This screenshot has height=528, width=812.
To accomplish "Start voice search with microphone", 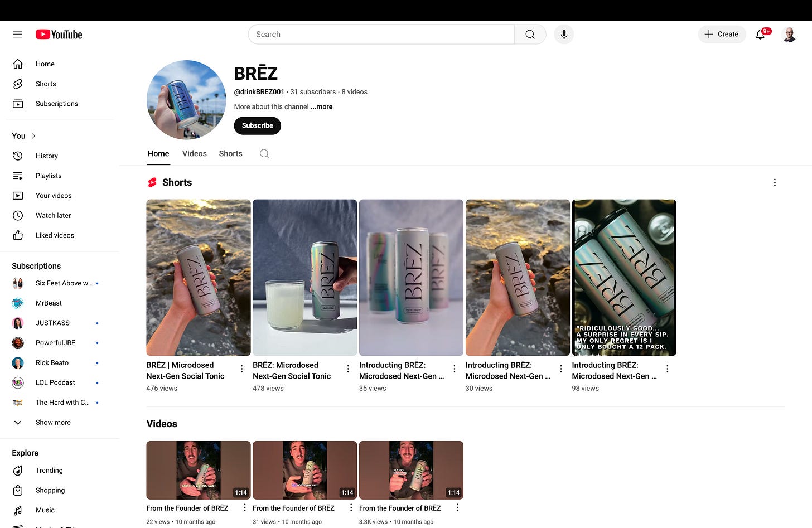I will point(564,35).
